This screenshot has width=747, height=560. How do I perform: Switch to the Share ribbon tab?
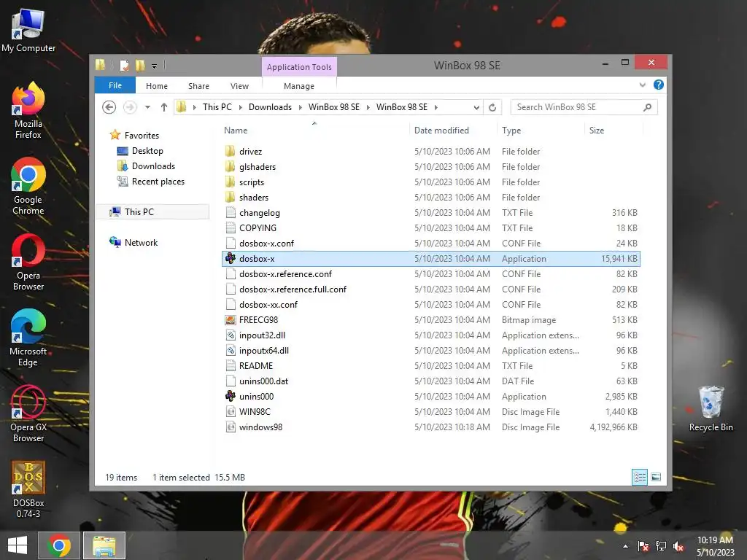(198, 86)
